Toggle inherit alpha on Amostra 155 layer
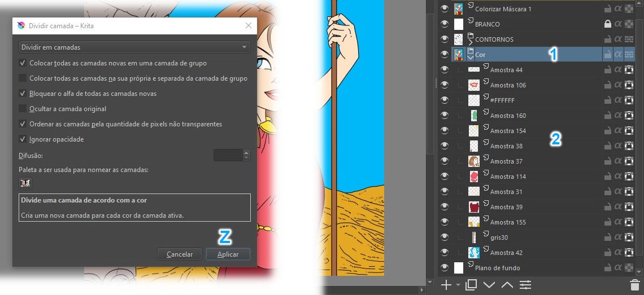644x295 pixels. [x=618, y=222]
